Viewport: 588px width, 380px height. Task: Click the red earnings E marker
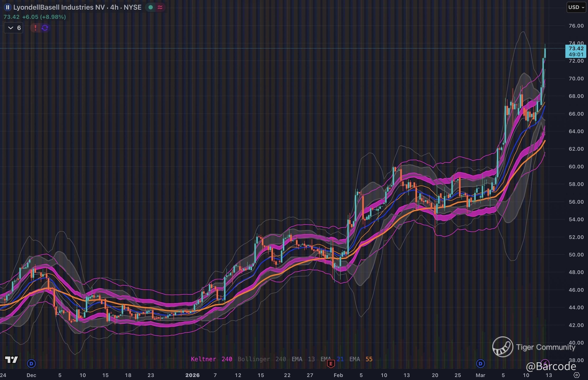[x=331, y=364]
